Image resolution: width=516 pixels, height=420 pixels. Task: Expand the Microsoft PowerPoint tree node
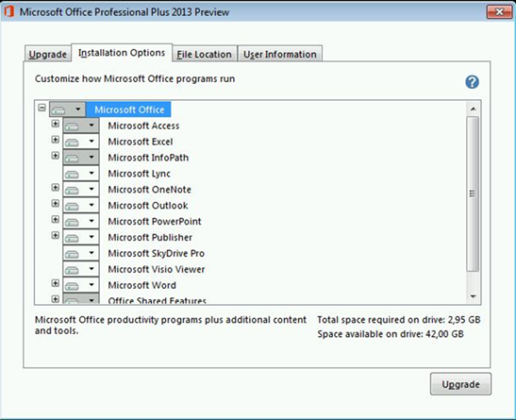coord(56,219)
